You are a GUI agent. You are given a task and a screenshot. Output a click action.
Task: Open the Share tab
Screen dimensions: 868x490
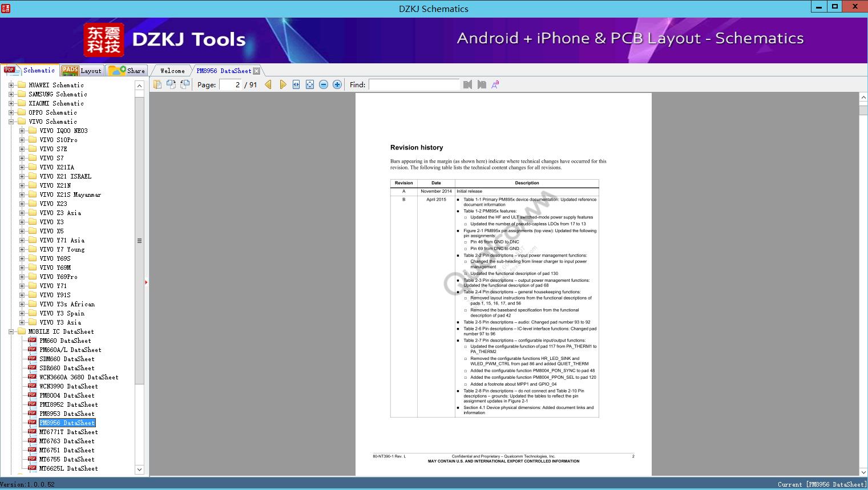tap(127, 71)
